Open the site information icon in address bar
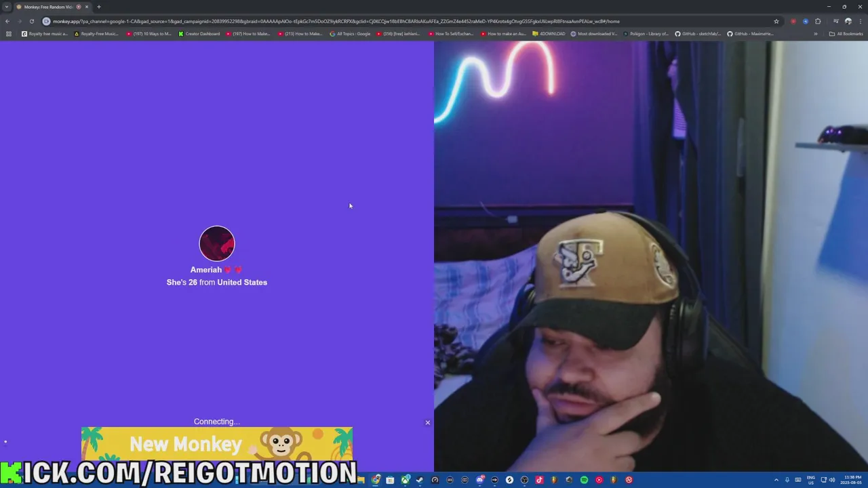 46,21
